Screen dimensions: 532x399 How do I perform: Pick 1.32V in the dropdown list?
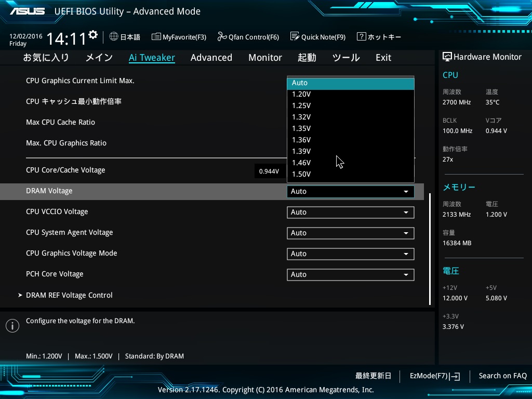(x=351, y=117)
